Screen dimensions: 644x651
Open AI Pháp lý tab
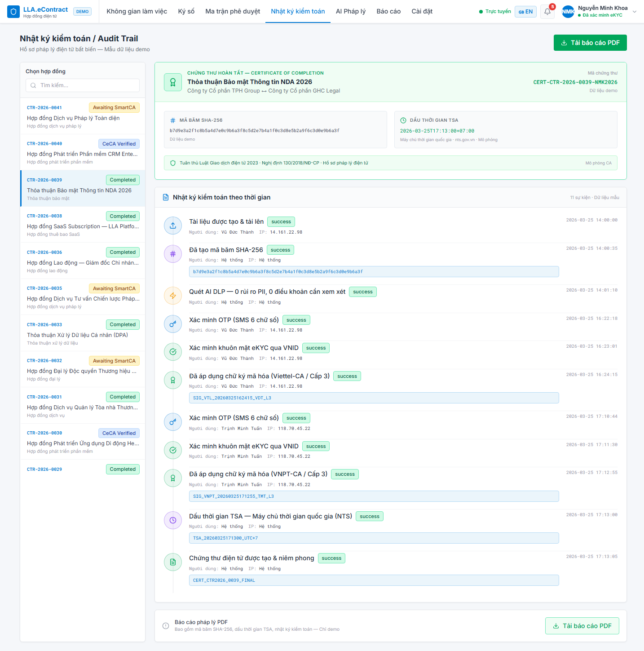pyautogui.click(x=351, y=11)
